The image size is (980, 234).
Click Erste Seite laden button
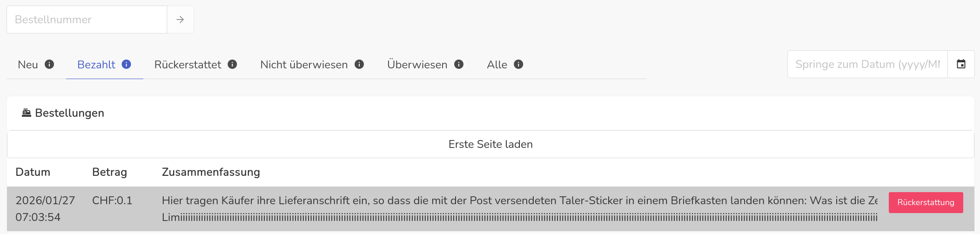coord(490,144)
